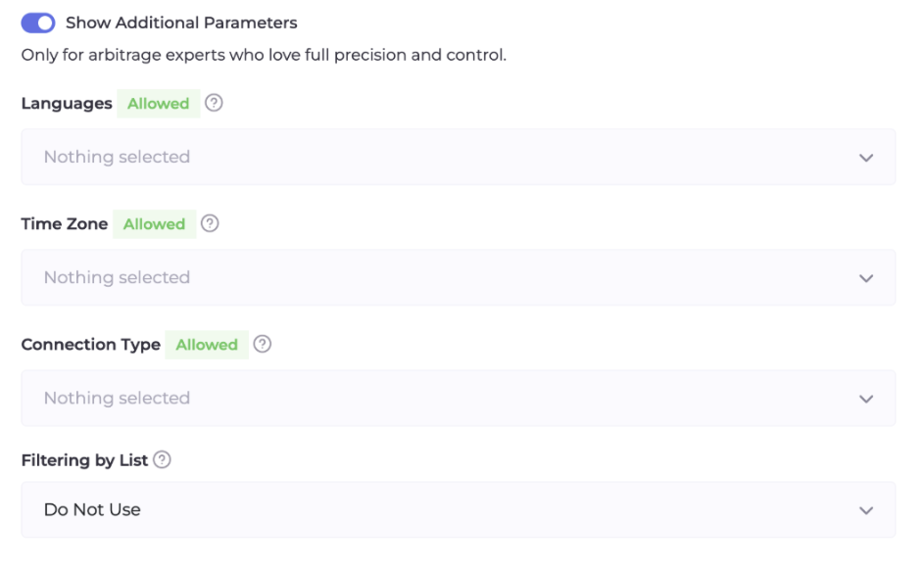Expand the Languages dropdown chevron

coord(865,158)
